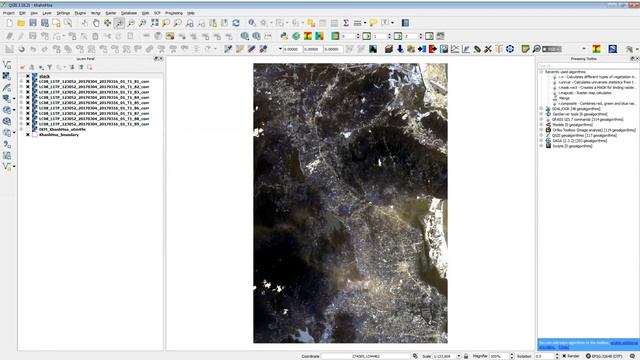Toggle visibility of the layer ending B3_corr
Screen dimensions: 640x360
point(28,92)
